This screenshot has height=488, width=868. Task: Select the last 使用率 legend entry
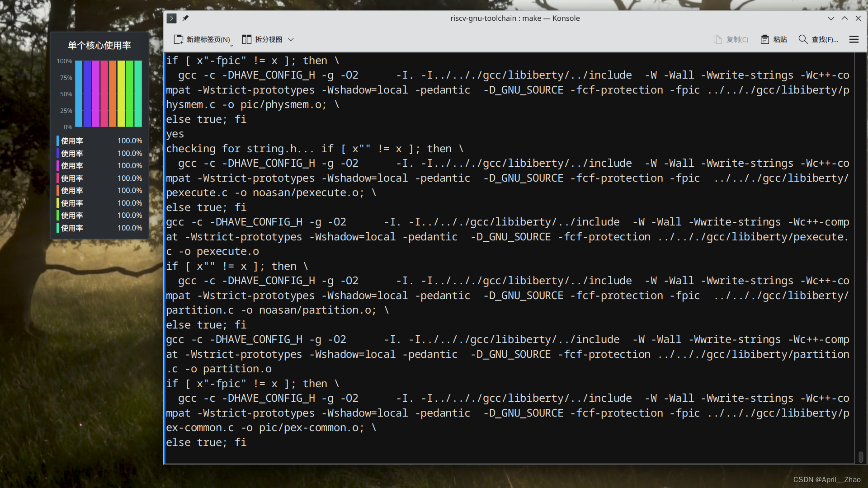pos(72,228)
